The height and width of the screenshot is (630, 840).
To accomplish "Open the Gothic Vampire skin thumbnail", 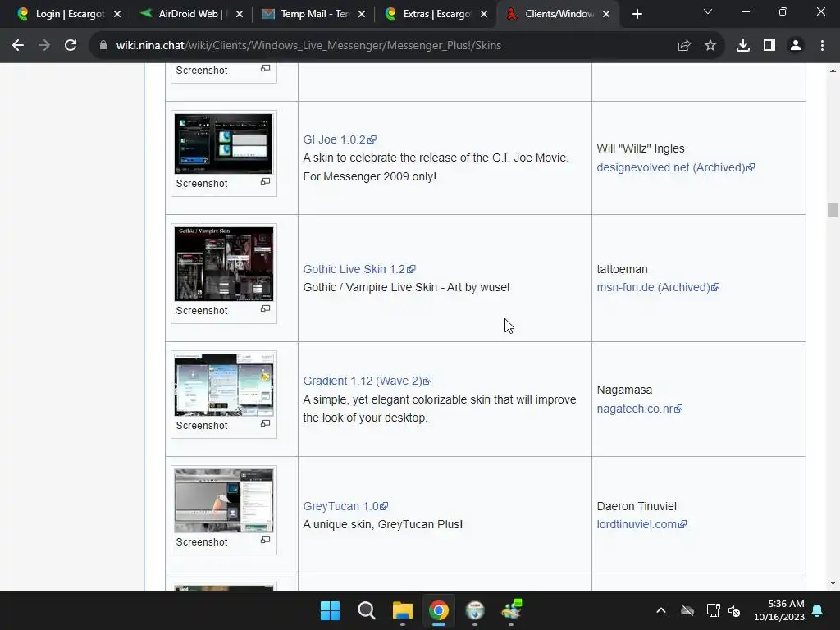I will point(223,263).
